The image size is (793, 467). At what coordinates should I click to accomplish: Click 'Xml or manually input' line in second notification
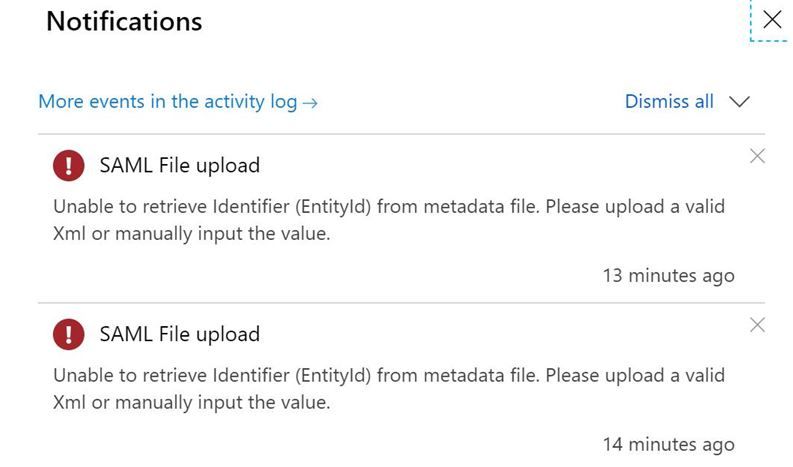[x=192, y=403]
